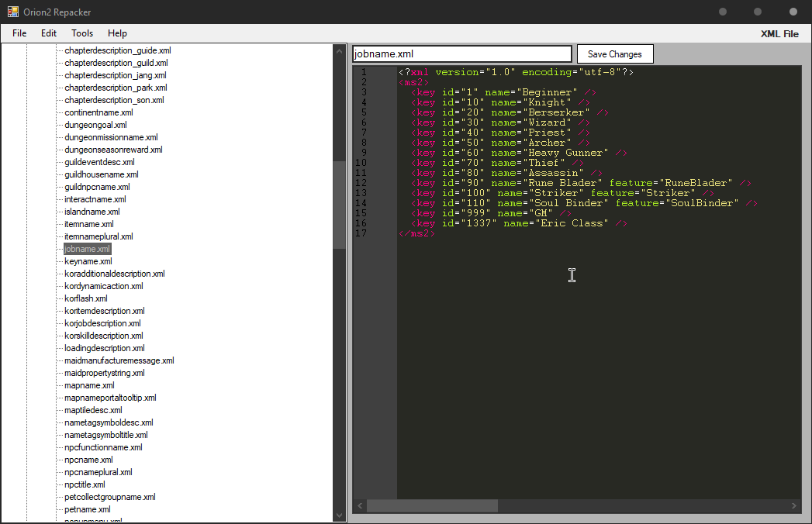This screenshot has height=524, width=812.
Task: Click the Orion2 Repacker app icon
Action: tap(13, 12)
